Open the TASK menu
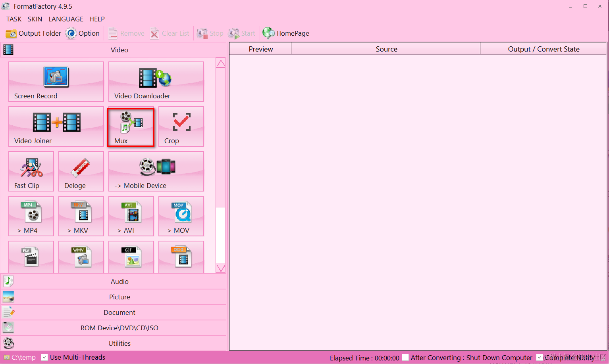The height and width of the screenshot is (364, 609). point(14,19)
